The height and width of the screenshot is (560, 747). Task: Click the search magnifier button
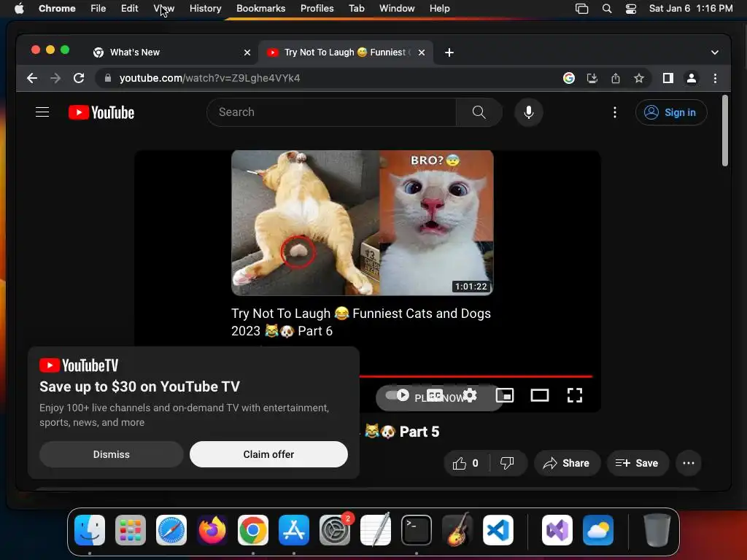tap(479, 112)
